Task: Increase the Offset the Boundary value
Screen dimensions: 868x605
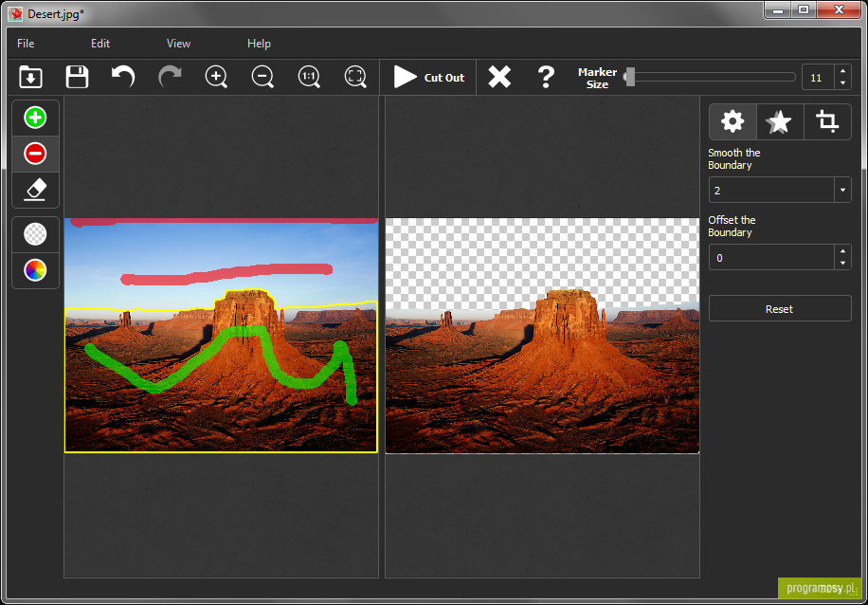Action: (842, 251)
